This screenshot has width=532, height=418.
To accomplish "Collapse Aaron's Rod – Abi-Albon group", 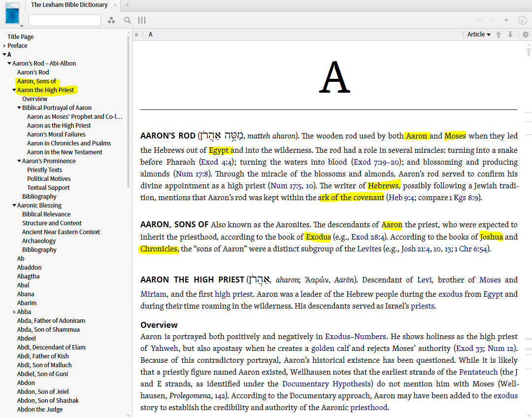I will 9,63.
